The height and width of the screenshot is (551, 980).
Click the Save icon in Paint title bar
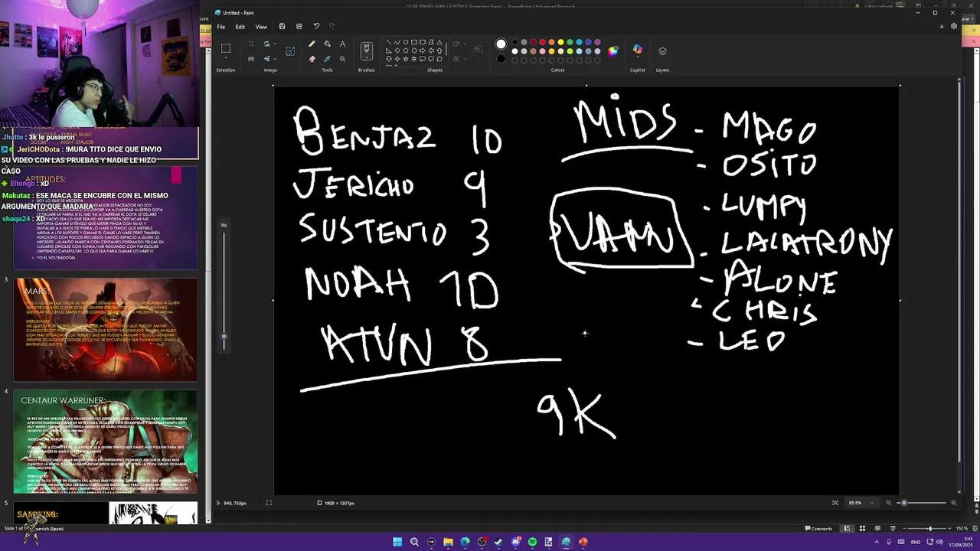[282, 27]
